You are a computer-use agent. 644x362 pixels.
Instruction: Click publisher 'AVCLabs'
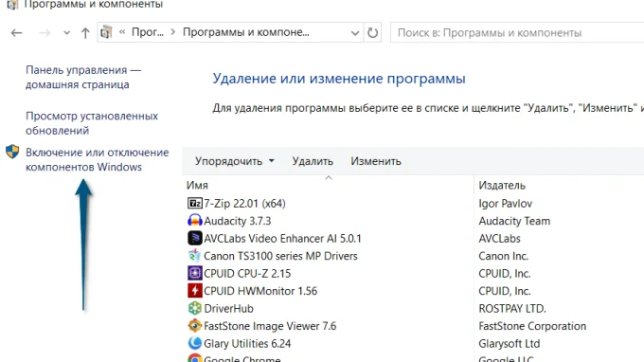tap(499, 238)
